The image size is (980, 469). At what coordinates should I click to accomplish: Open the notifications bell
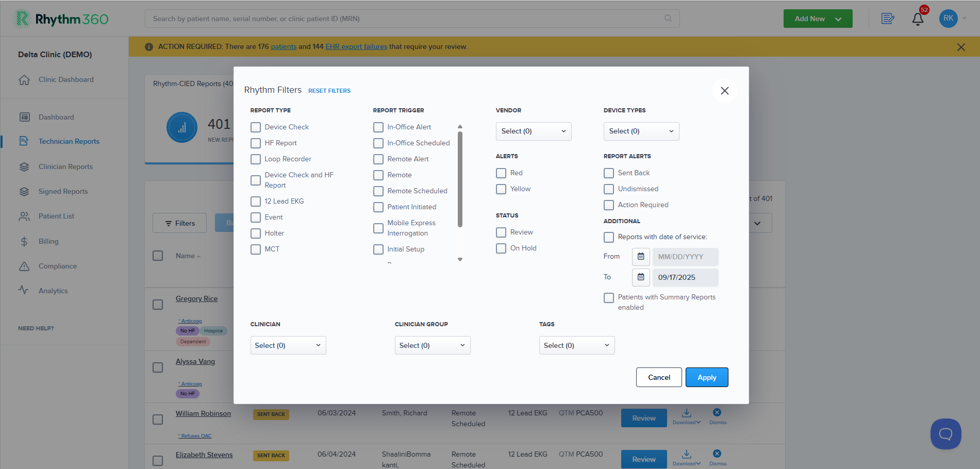pos(918,19)
